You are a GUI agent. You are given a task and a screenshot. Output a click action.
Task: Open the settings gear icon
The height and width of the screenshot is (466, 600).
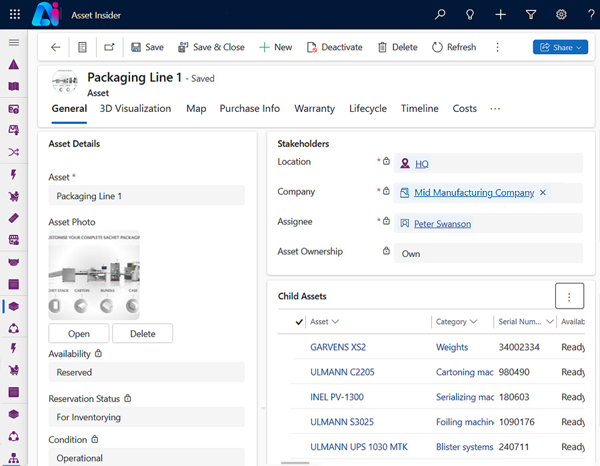click(561, 15)
